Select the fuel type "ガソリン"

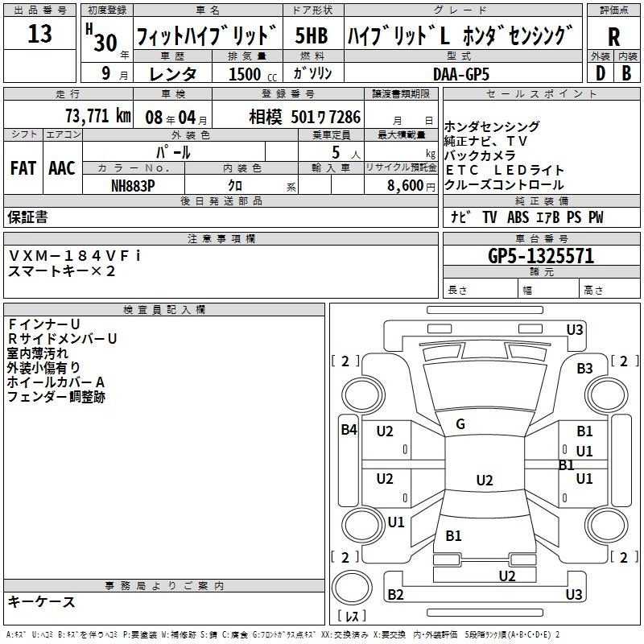pyautogui.click(x=312, y=73)
